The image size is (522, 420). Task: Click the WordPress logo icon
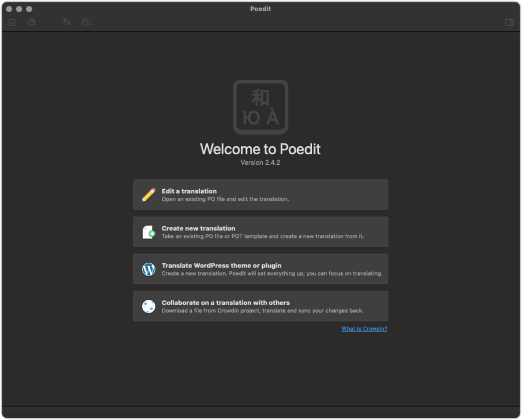149,269
